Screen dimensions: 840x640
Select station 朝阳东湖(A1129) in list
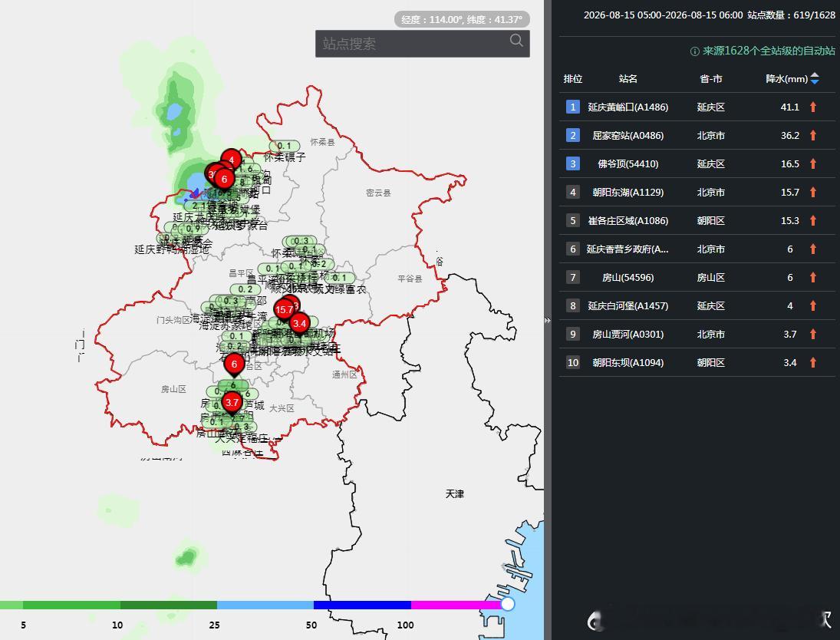[x=628, y=192]
